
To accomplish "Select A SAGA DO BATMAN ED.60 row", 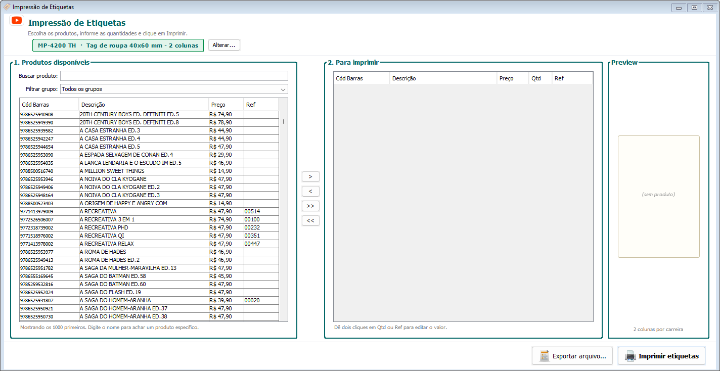I will pyautogui.click(x=149, y=284).
